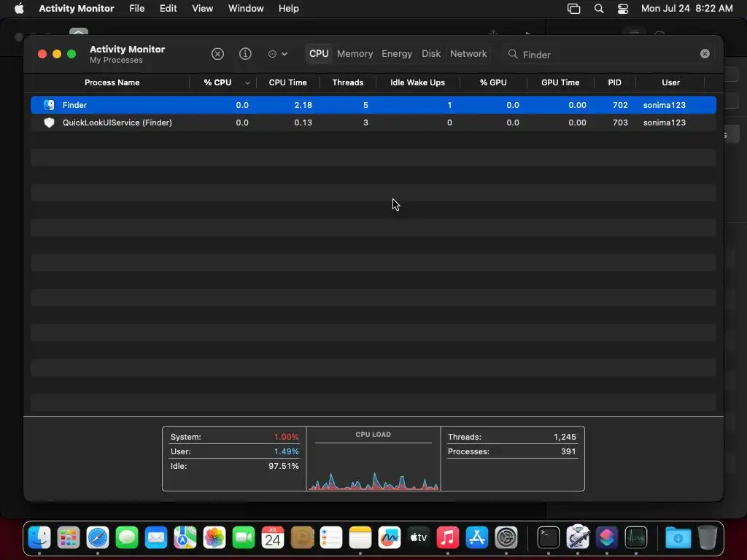Open Automator from the Dock
Screen dimensions: 747x560
[578, 537]
